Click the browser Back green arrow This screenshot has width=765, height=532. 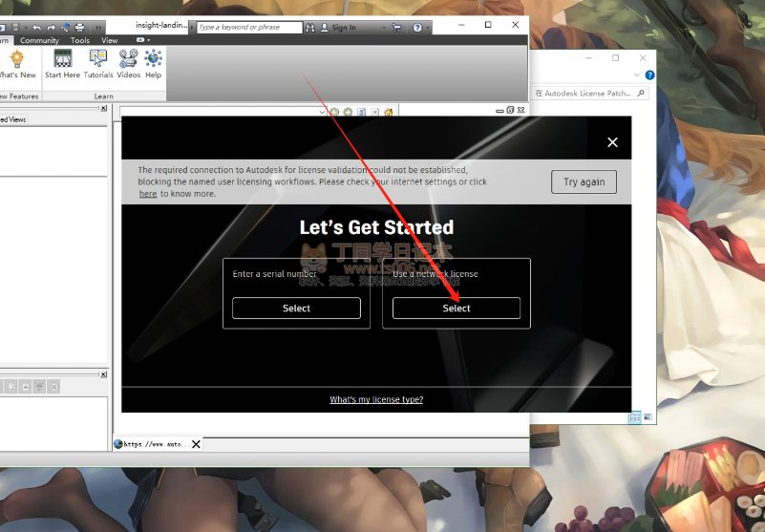(x=334, y=113)
